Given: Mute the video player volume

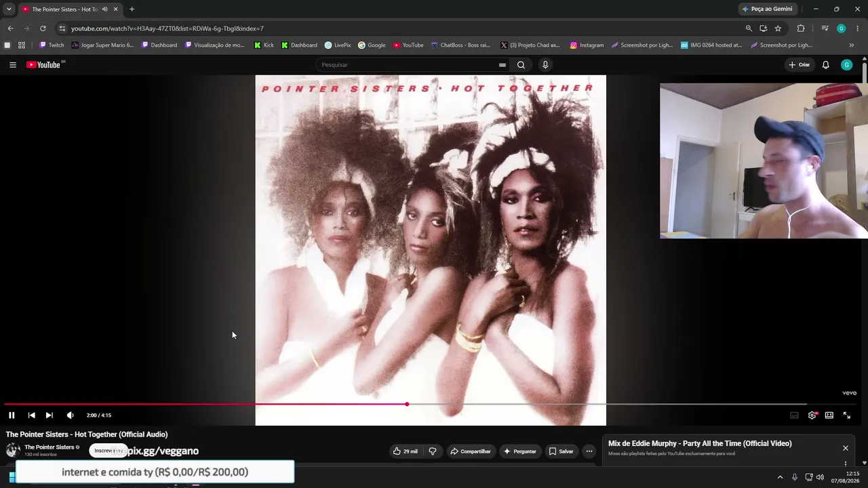Looking at the screenshot, I should (70, 415).
